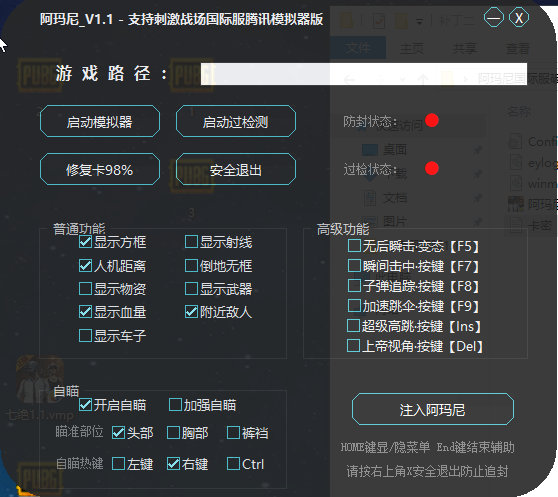This screenshot has height=497, width=558.
Task: Click the 修复卡98% button
Action: 100,169
